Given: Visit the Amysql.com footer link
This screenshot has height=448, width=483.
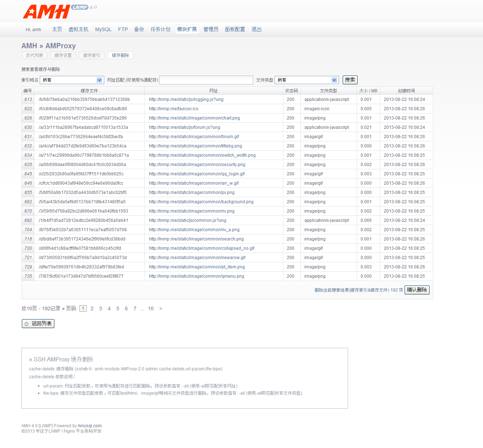Looking at the screenshot, I should (90, 426).
